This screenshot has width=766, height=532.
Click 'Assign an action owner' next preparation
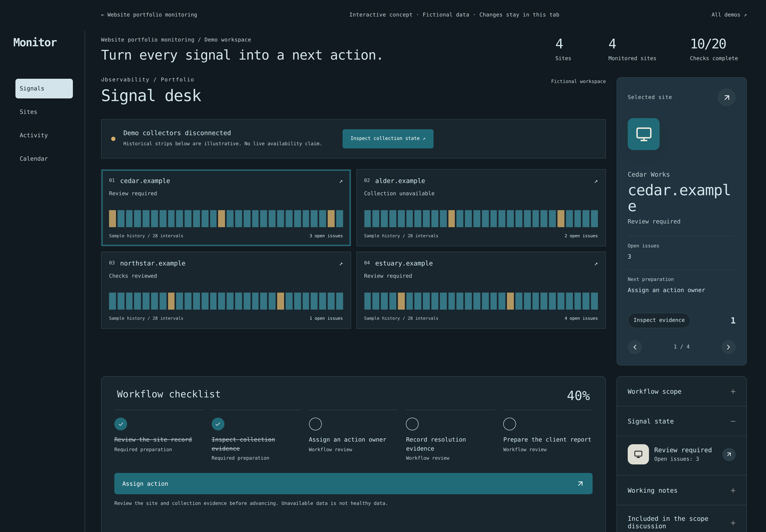pos(666,290)
